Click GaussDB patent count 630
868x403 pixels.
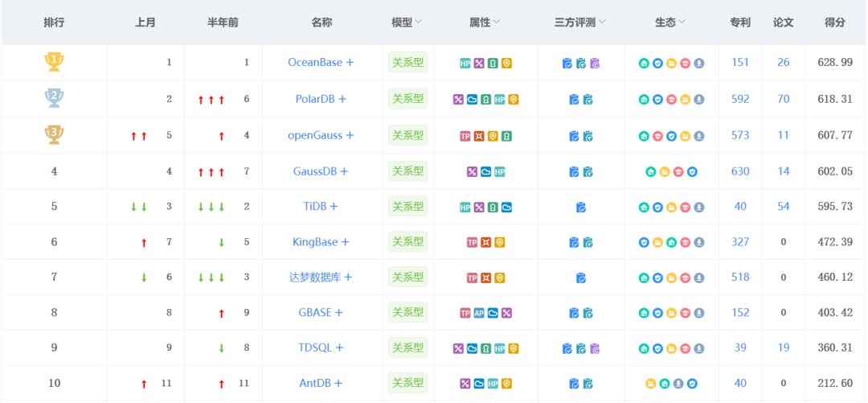740,171
